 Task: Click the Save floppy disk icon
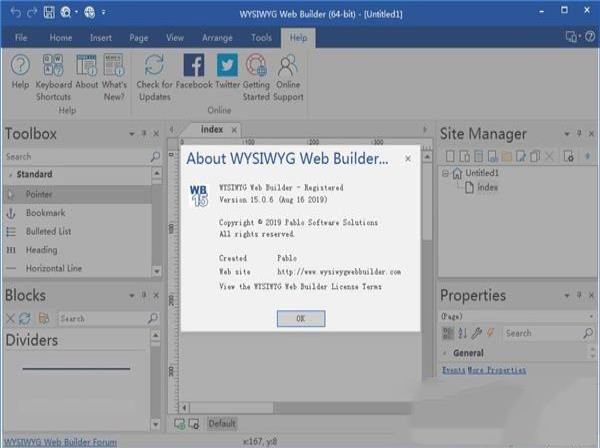point(49,13)
